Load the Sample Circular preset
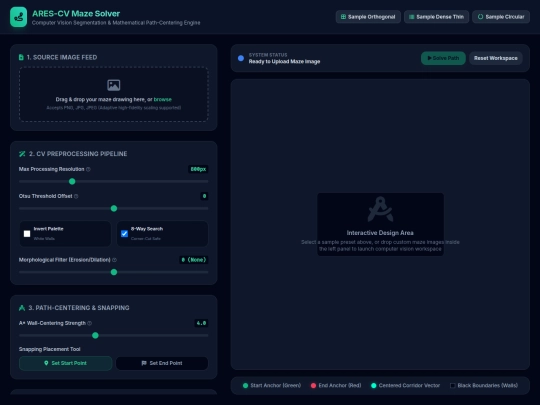 [501, 17]
